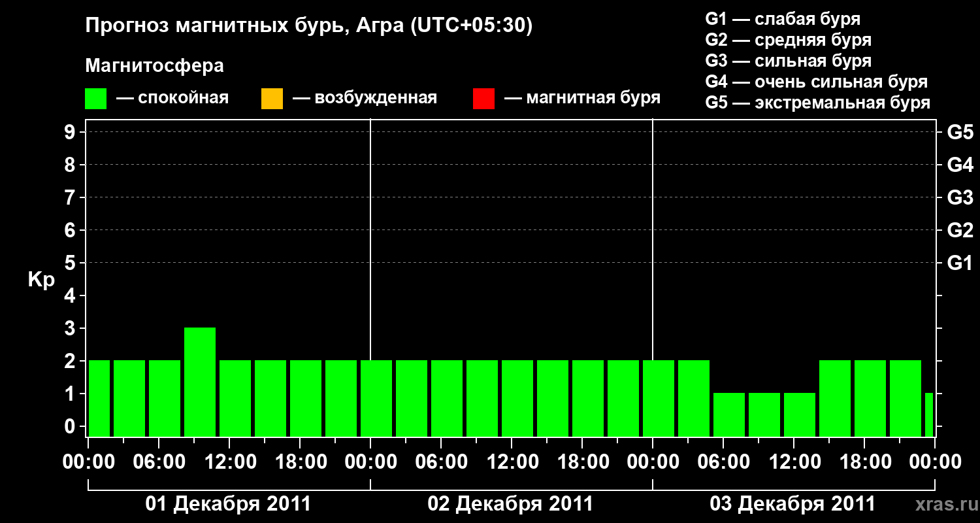Screen dimensions: 980x523
Task: Click the 'G5 — экстремальная буря' line
Action: click(817, 103)
